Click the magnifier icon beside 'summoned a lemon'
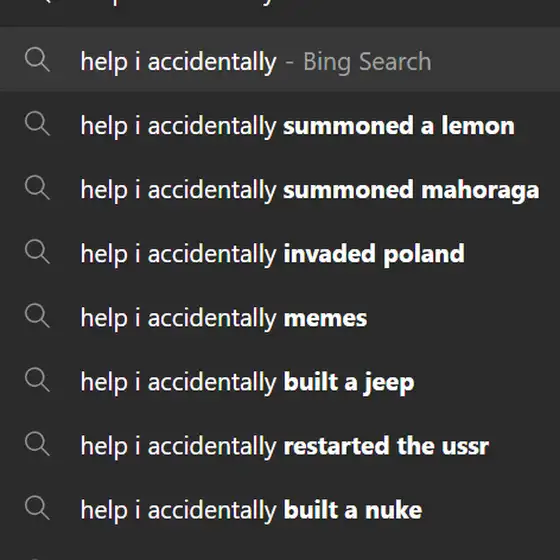560x560 pixels. 37,124
